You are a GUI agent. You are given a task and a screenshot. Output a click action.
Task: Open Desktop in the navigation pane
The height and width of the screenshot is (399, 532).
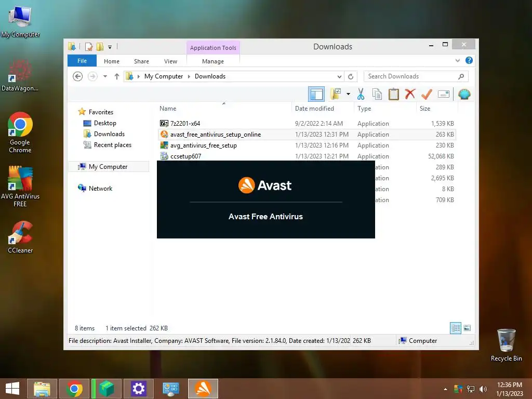[105, 123]
